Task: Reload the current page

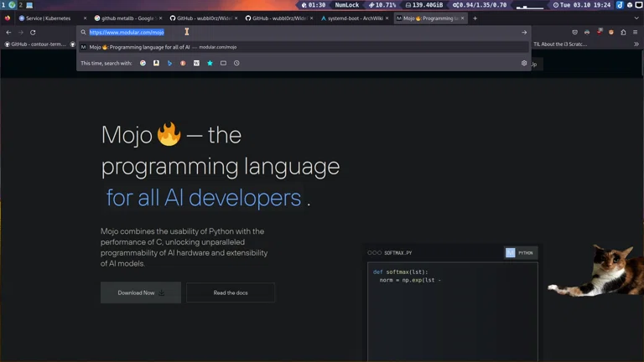Action: pos(33,33)
